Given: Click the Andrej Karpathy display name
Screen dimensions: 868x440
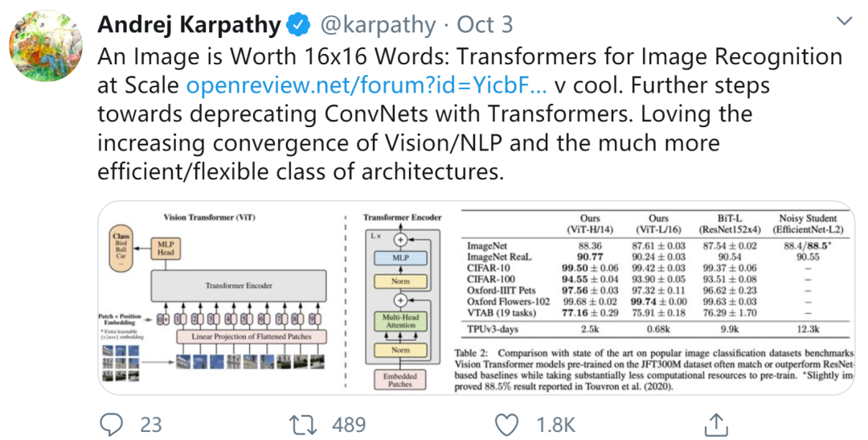Looking at the screenshot, I should (x=190, y=26).
